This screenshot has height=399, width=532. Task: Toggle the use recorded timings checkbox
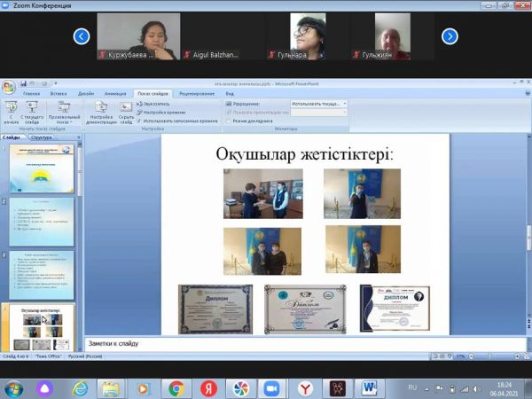[x=139, y=121]
